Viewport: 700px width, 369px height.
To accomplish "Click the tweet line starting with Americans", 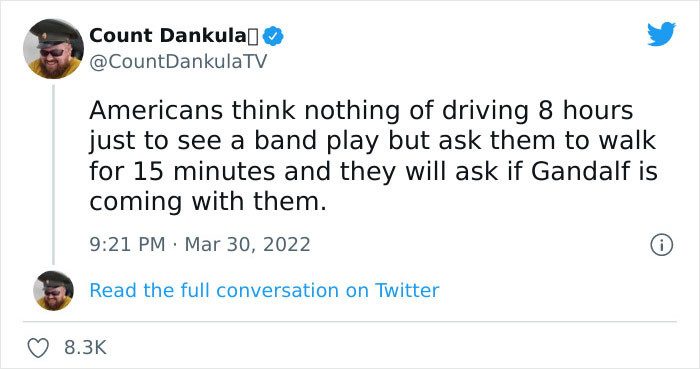I will point(361,110).
